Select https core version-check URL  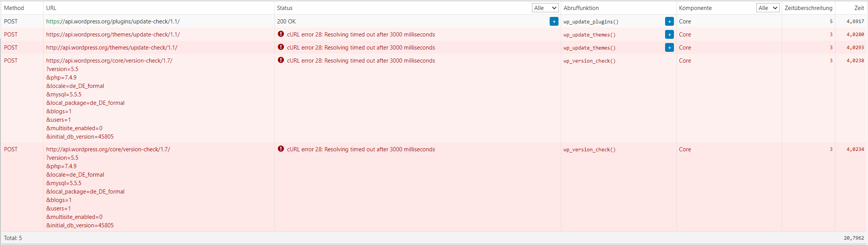[109, 61]
